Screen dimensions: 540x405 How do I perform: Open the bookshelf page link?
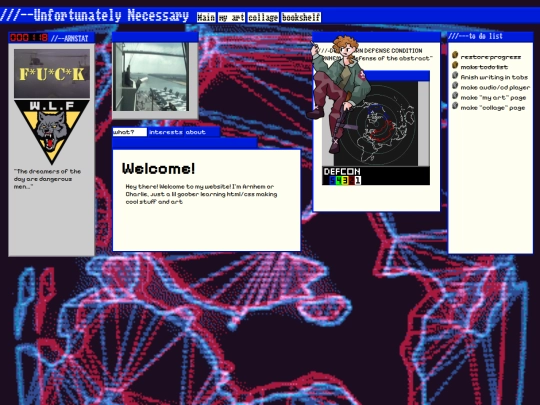pos(301,17)
